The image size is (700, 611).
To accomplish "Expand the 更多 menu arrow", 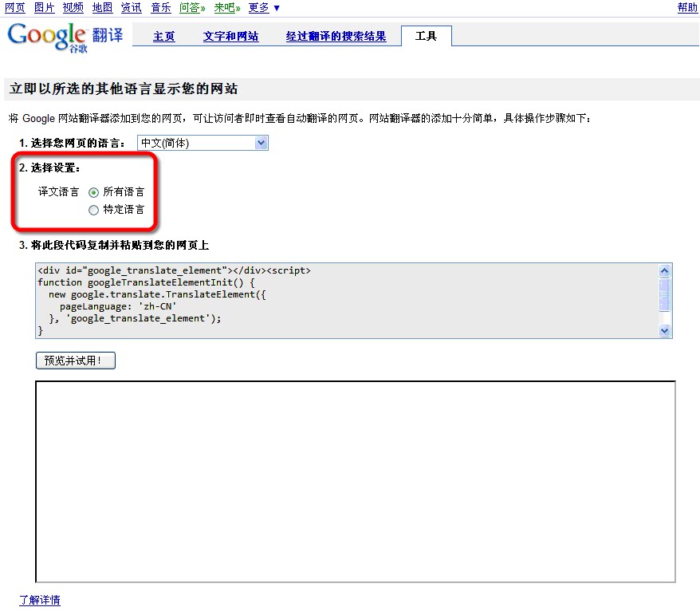I will tap(277, 8).
